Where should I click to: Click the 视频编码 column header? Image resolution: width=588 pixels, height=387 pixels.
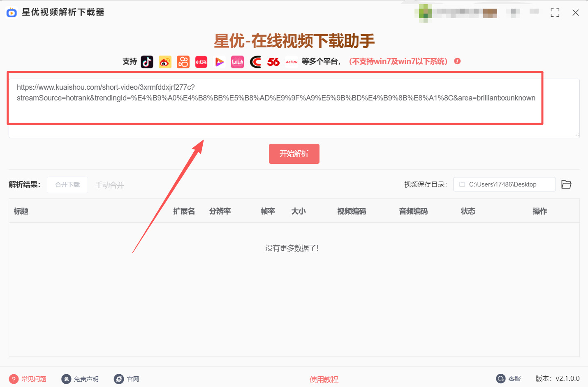coord(352,211)
